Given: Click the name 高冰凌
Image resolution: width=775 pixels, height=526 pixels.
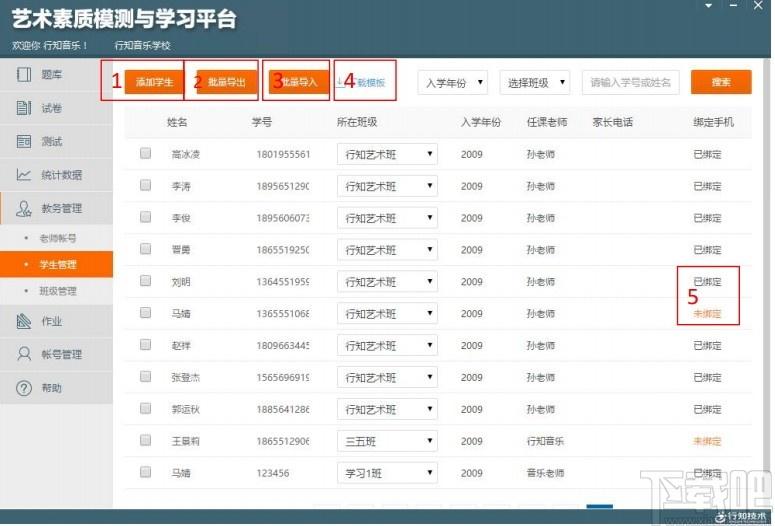Looking at the screenshot, I should (x=186, y=154).
